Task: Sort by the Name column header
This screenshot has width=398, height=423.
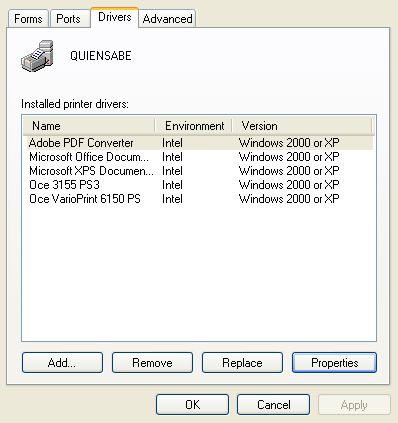Action: [x=89, y=126]
